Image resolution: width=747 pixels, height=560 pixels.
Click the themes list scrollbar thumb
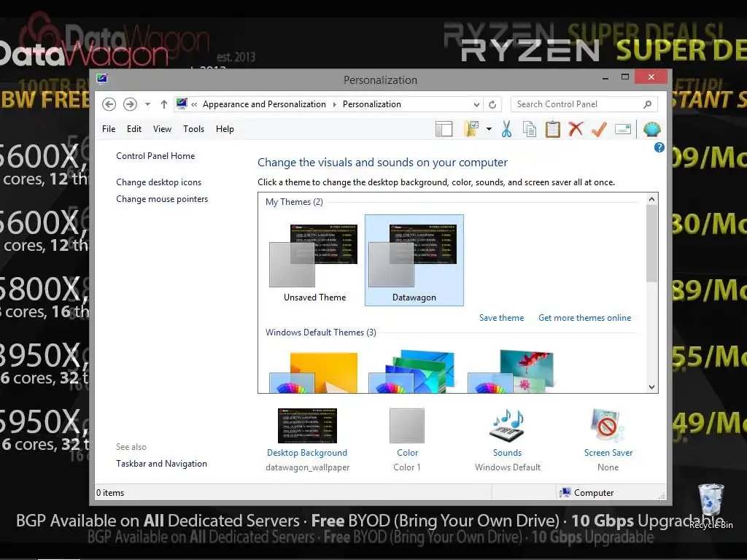point(651,244)
